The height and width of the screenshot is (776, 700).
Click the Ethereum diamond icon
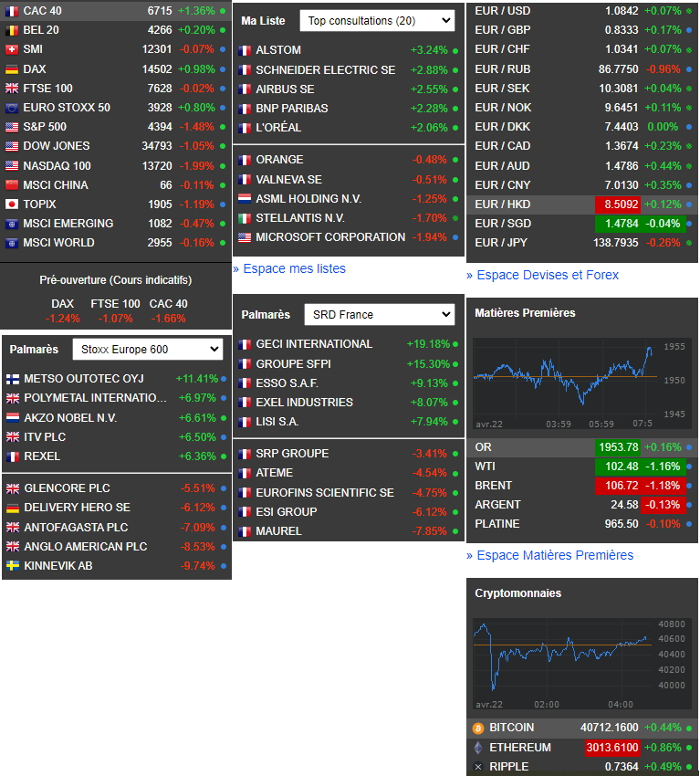click(x=478, y=748)
